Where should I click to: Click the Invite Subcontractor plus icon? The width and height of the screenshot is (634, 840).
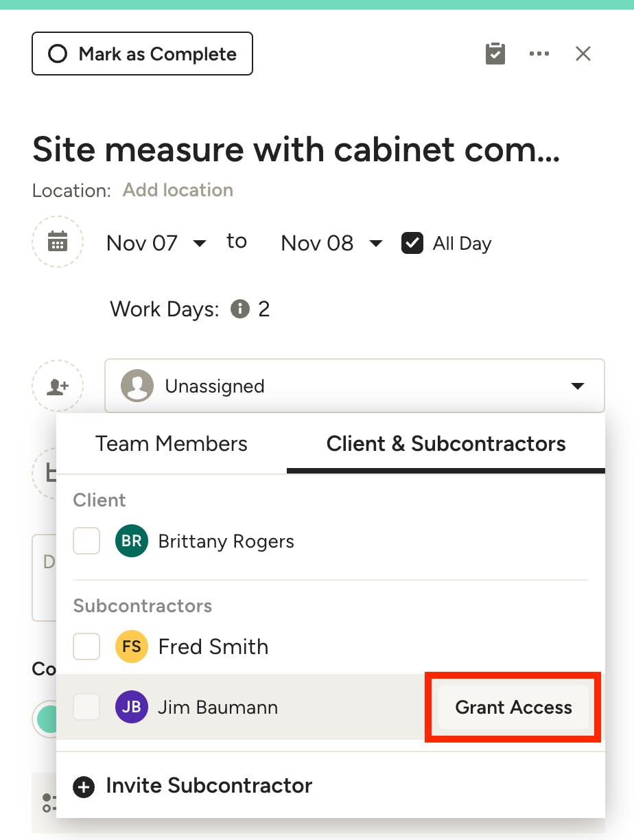pyautogui.click(x=84, y=786)
